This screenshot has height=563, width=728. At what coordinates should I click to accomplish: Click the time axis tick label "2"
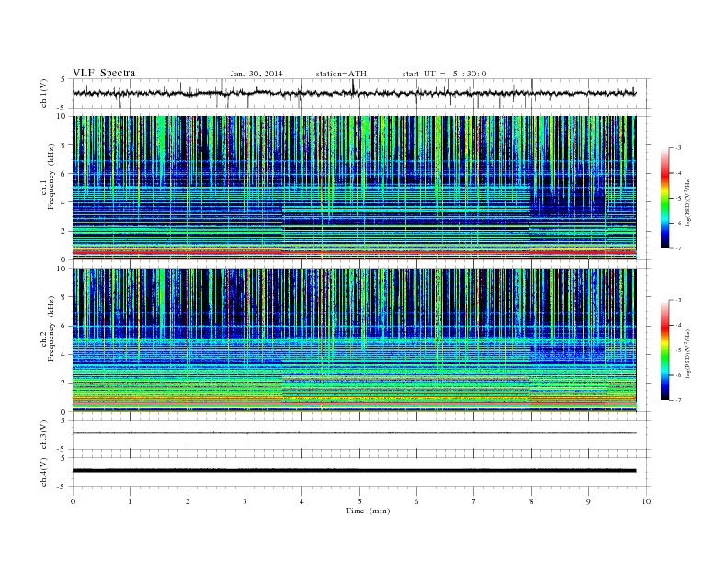point(188,501)
